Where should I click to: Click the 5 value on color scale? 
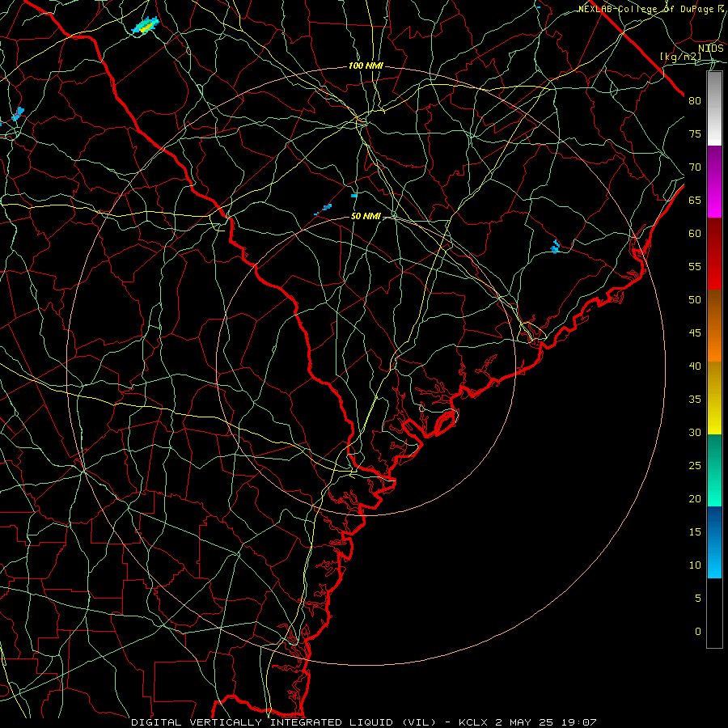tap(698, 599)
